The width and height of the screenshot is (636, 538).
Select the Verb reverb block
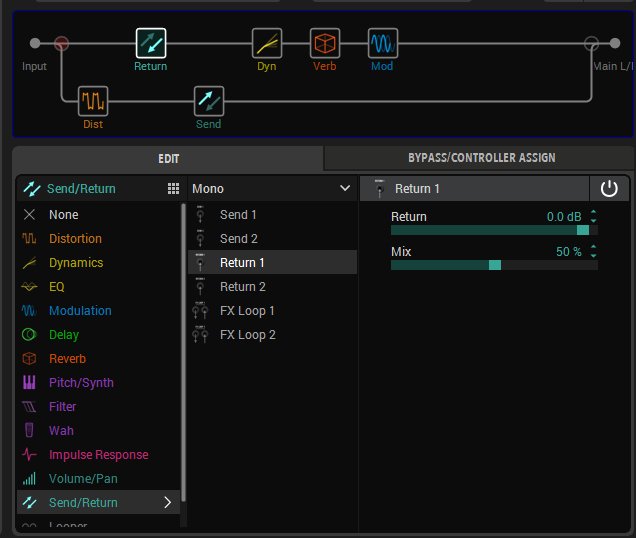324,43
